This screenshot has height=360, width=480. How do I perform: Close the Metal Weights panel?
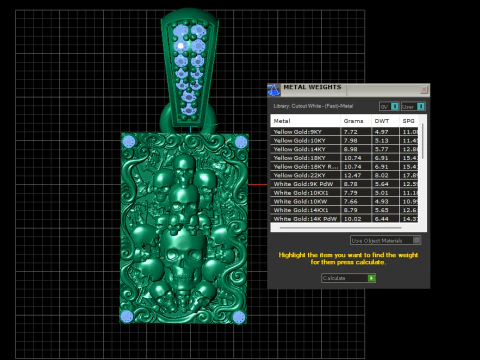tap(424, 90)
